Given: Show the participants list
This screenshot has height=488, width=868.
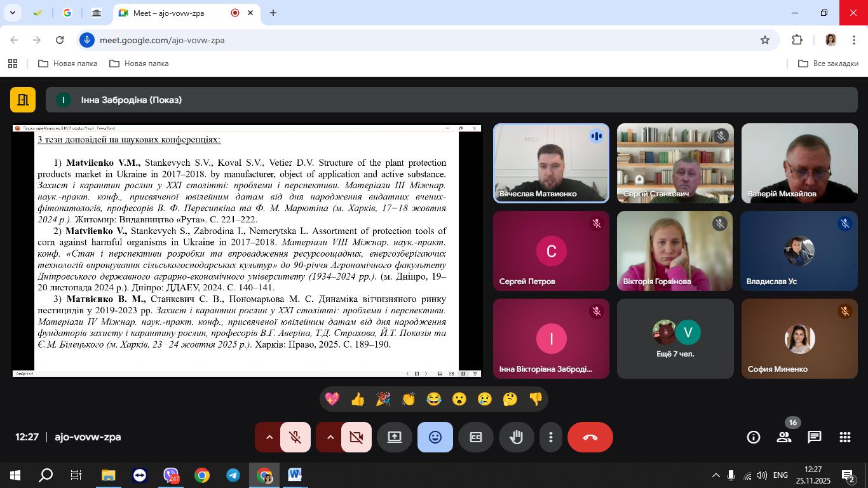Looking at the screenshot, I should point(783,437).
